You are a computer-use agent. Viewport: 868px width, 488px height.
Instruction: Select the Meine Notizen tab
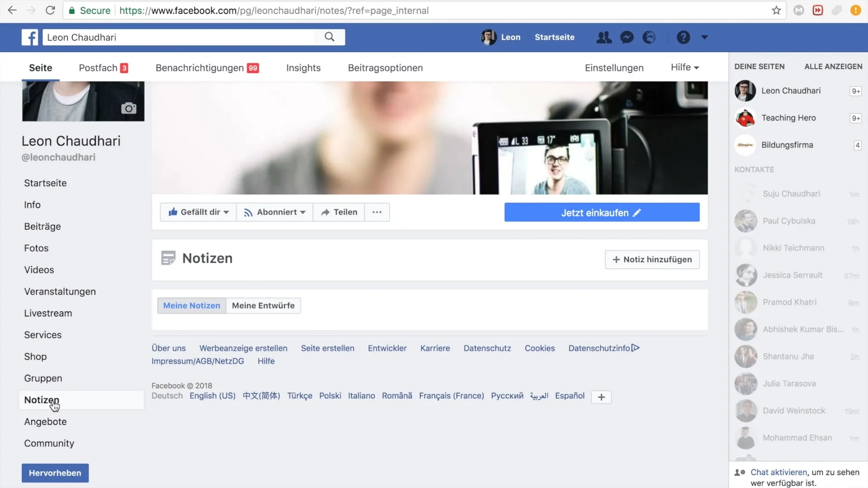(x=191, y=305)
